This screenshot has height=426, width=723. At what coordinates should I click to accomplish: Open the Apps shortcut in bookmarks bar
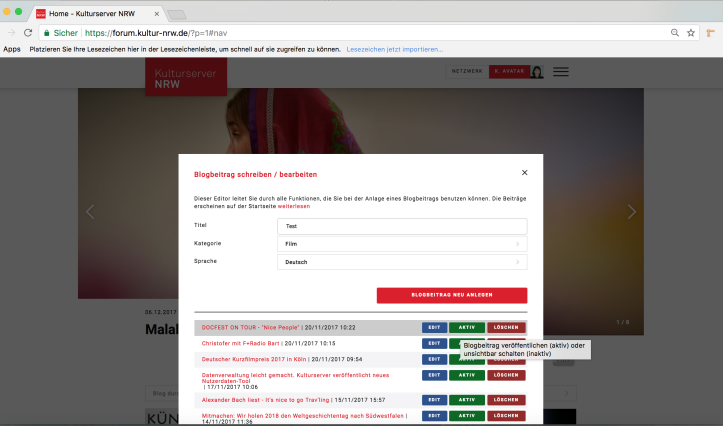point(12,48)
